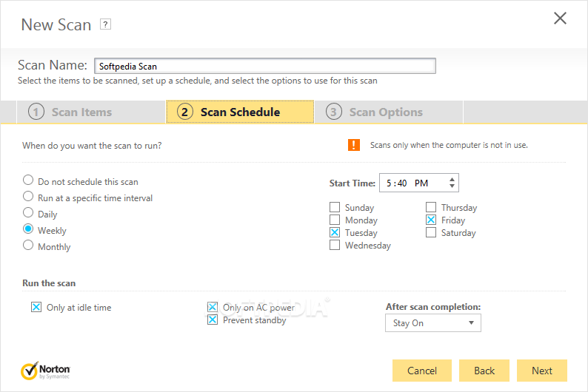
Task: Increase start time with up arrow
Action: pyautogui.click(x=452, y=179)
